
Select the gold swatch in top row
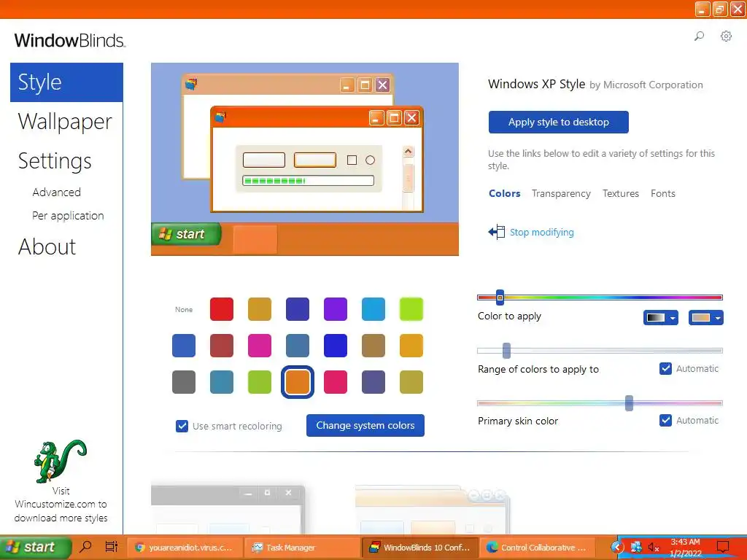[260, 309]
